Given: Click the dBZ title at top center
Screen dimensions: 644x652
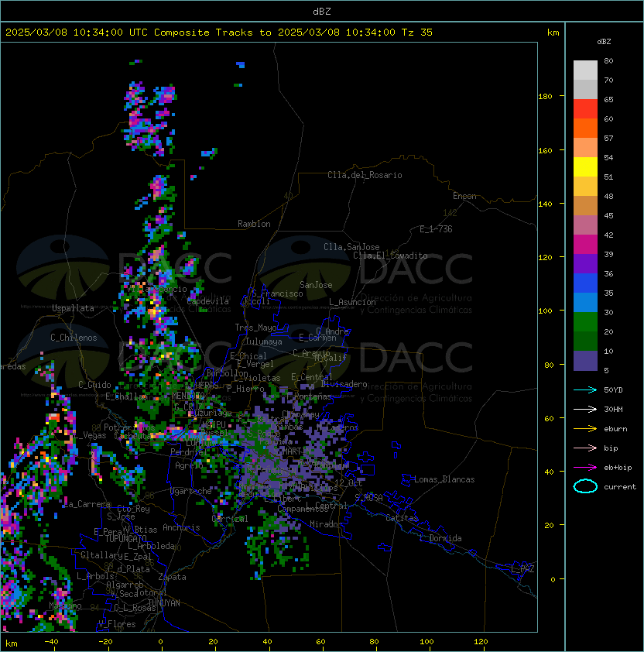Looking at the screenshot, I should [322, 11].
